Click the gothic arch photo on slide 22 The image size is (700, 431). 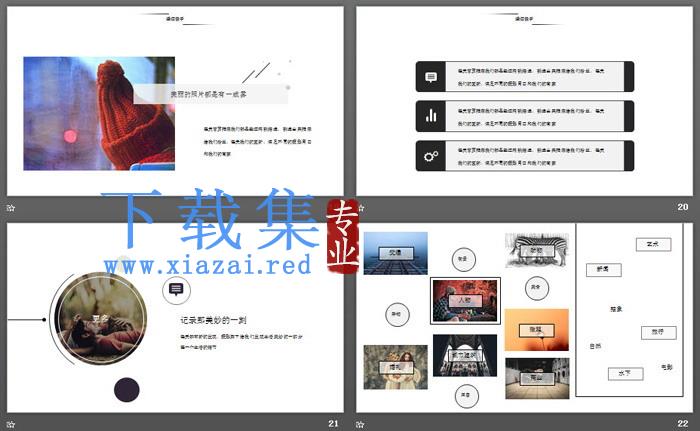pos(465,356)
